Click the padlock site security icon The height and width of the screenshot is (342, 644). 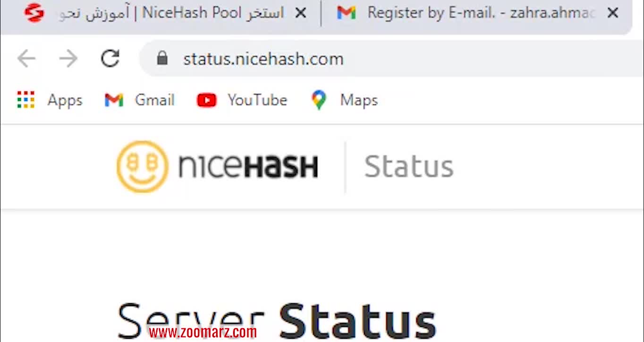(162, 59)
